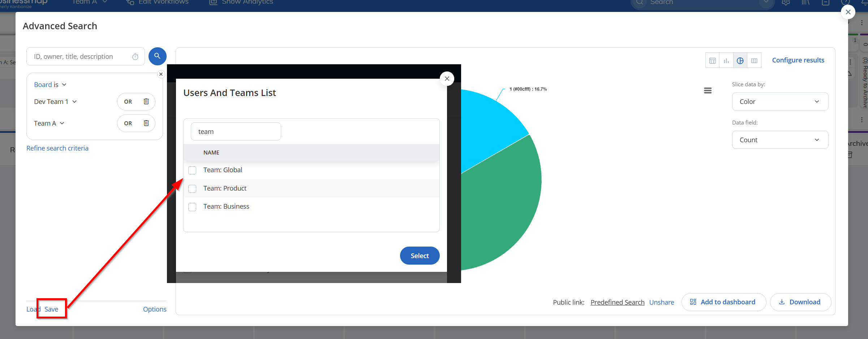Click Configure results link

[798, 60]
